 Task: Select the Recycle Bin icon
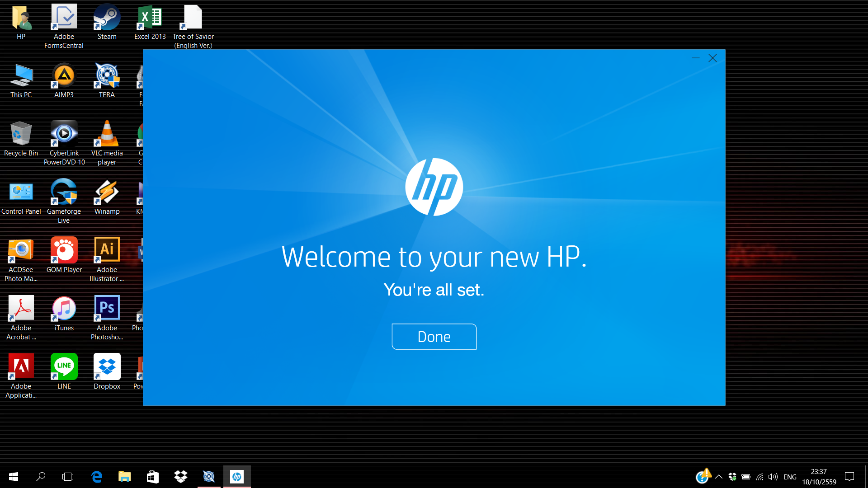[x=21, y=134]
